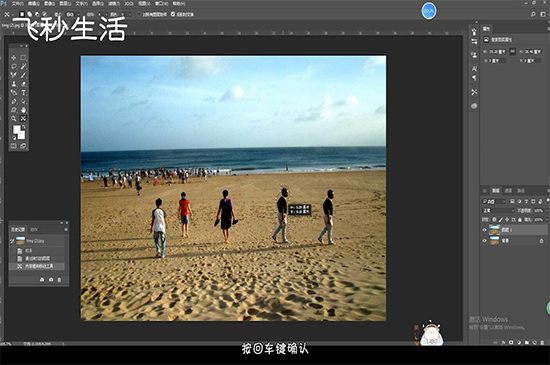Click the background color swatch

[x=22, y=136]
